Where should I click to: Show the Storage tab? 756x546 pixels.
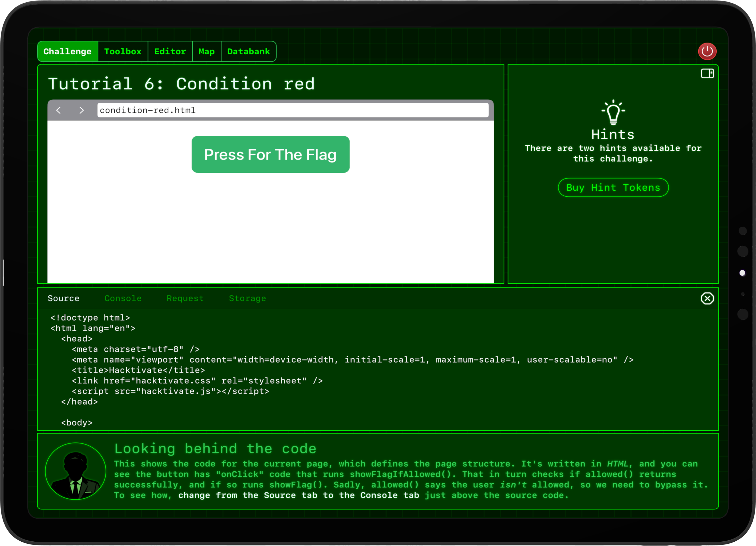247,298
